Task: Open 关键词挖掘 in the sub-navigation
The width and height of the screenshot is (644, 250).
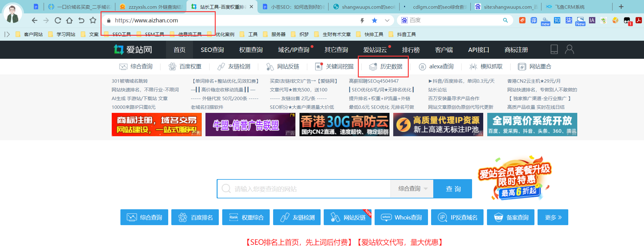Action: pyautogui.click(x=334, y=67)
